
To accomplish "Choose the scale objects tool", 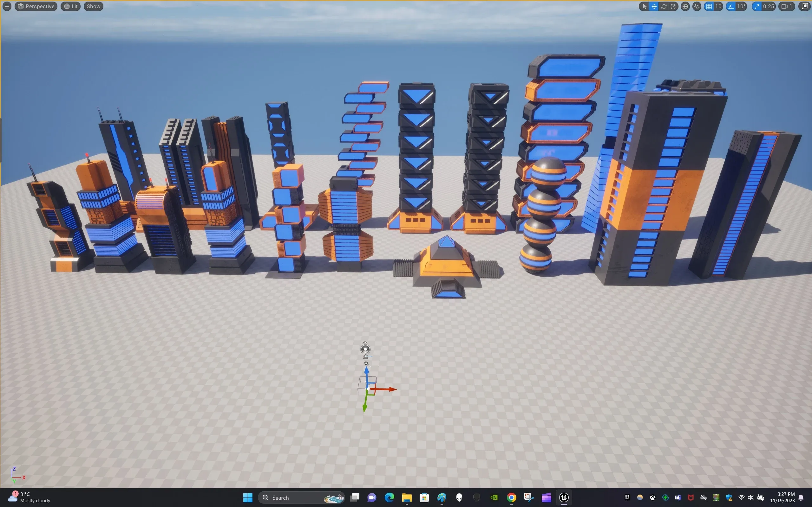I will [673, 6].
